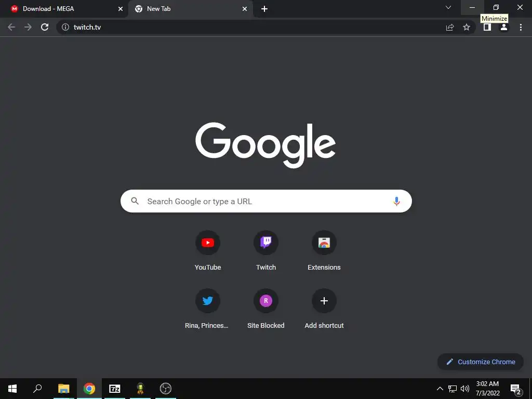
Task: Open OBS Studio from taskbar
Action: point(166,389)
